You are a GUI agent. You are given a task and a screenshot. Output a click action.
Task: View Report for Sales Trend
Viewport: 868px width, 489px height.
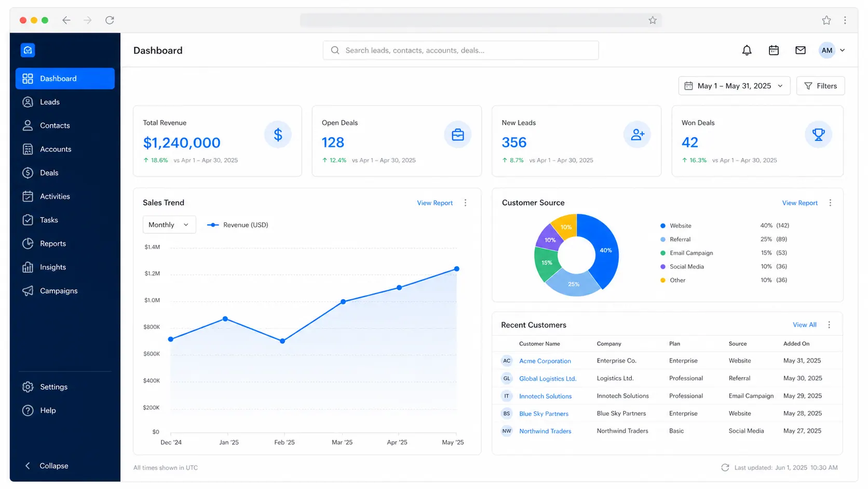point(435,203)
